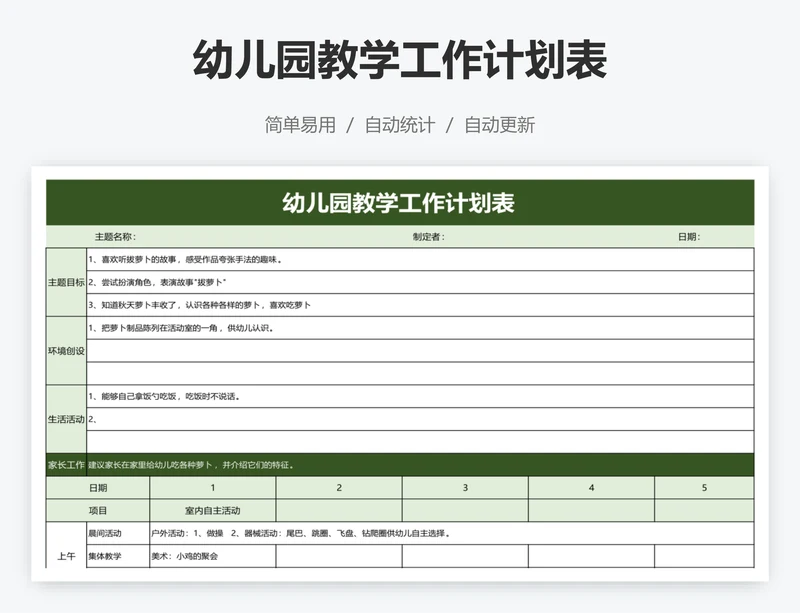Select the 家长工作 header cell
Viewport: 800px width, 613px height.
pyautogui.click(x=66, y=465)
